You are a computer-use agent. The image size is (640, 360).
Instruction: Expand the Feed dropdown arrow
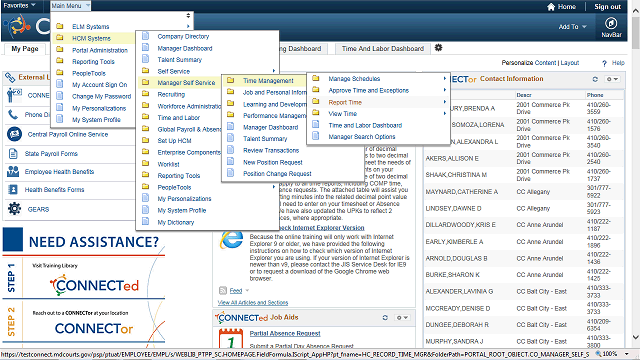pyautogui.click(x=247, y=291)
